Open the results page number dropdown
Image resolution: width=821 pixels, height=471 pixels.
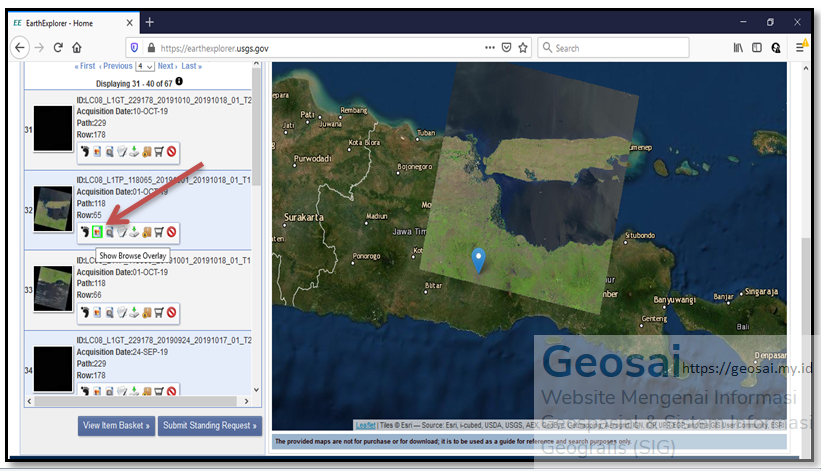(x=145, y=66)
